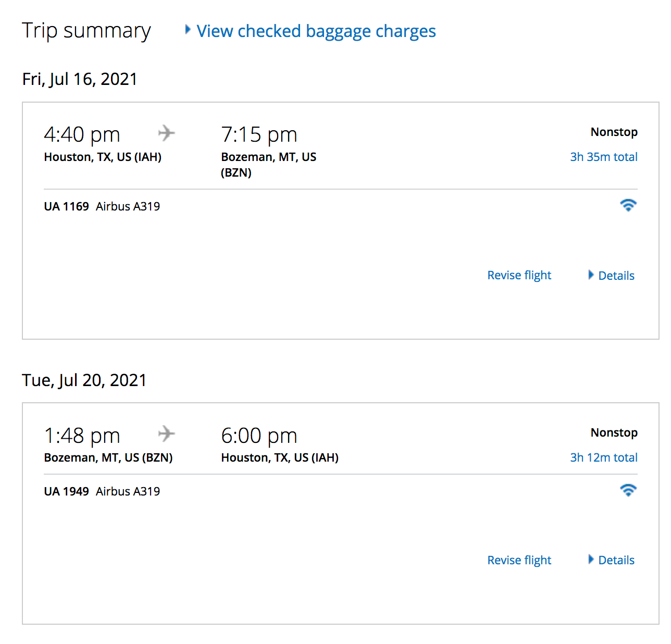This screenshot has width=671, height=644.
Task: Click the UA 1169 flight number
Action: click(x=66, y=206)
